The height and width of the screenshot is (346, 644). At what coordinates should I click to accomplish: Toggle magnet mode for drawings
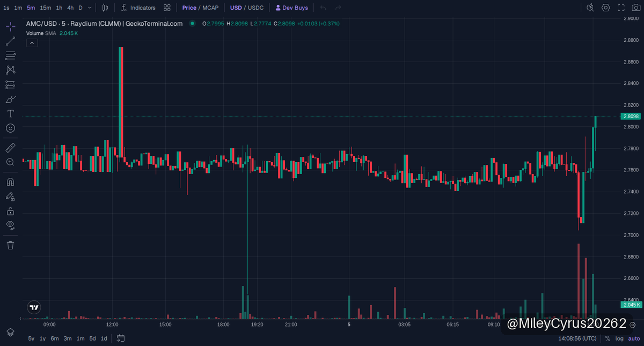10,182
